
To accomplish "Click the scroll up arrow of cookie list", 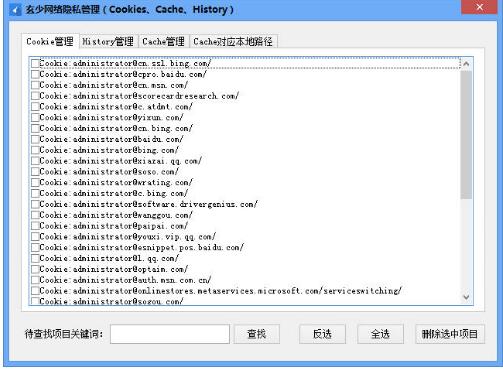I will tap(466, 64).
